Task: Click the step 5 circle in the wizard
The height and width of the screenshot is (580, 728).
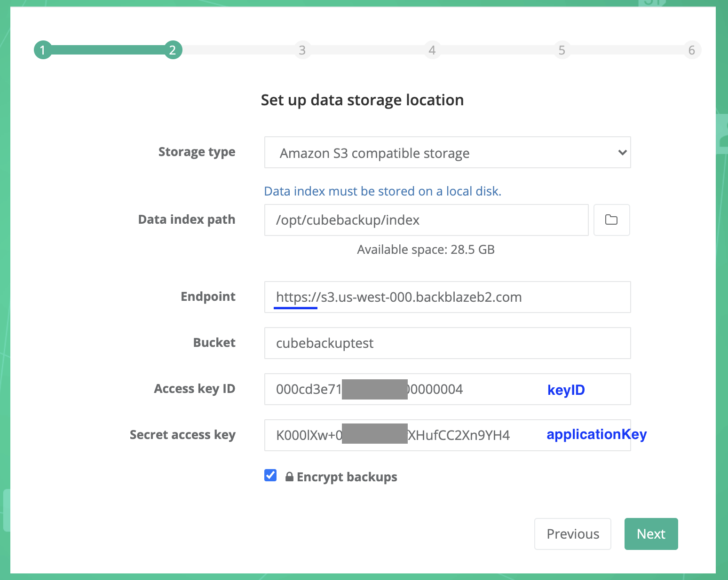Action: click(x=562, y=50)
